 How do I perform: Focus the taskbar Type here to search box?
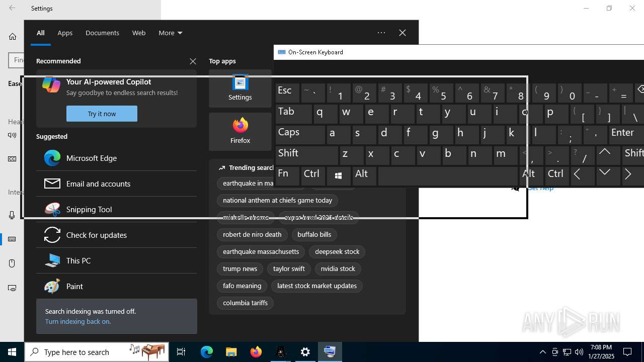click(97, 352)
